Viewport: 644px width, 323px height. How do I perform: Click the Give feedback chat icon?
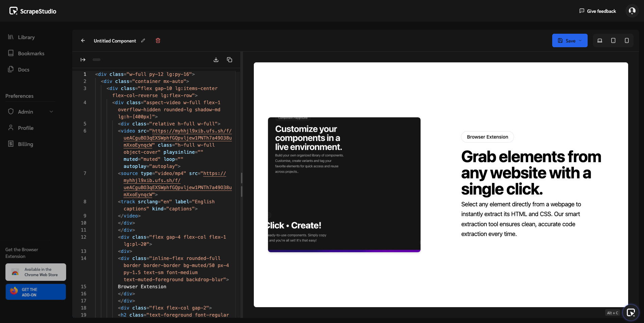(x=582, y=11)
